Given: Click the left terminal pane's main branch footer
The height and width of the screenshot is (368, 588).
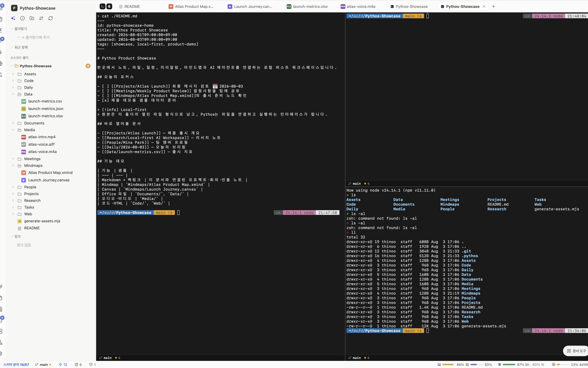Looking at the screenshot, I should 110,358.
